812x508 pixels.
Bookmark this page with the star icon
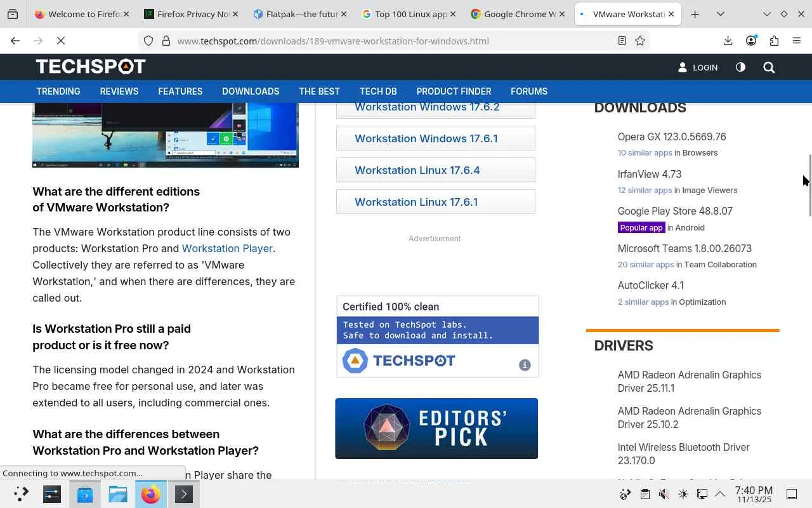(x=640, y=41)
